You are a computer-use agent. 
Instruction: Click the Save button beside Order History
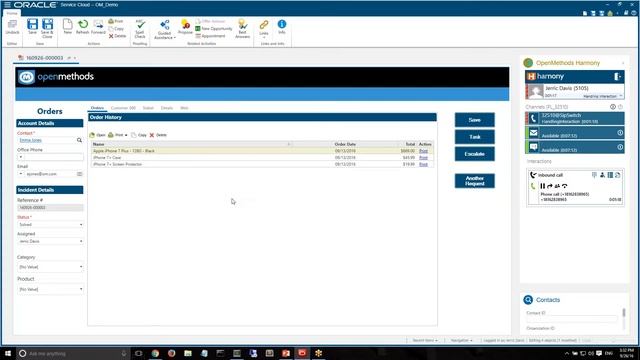click(x=475, y=120)
